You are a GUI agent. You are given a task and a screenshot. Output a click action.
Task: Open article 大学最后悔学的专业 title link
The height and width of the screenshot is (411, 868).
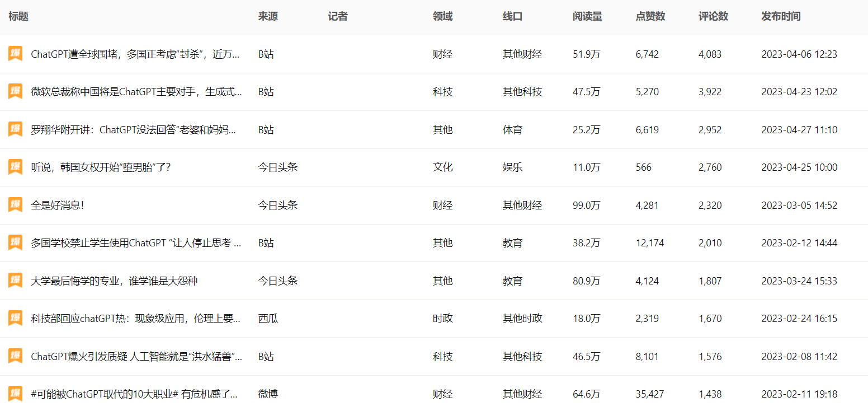click(114, 281)
